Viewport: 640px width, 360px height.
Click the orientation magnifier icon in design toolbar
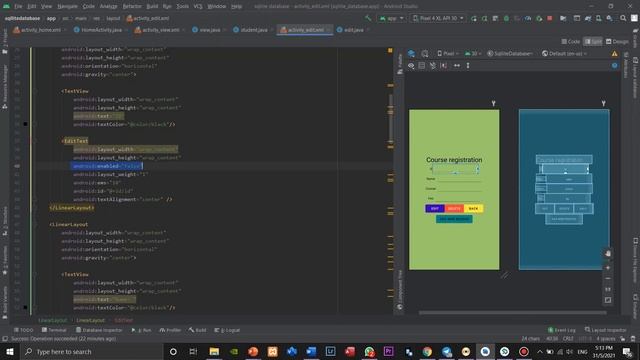coord(425,53)
